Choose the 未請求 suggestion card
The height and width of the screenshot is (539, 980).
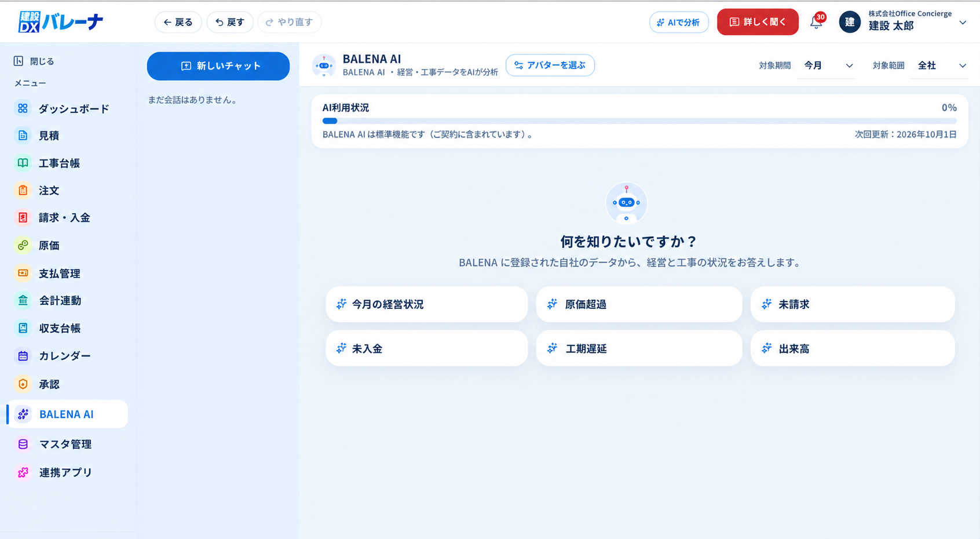click(853, 304)
